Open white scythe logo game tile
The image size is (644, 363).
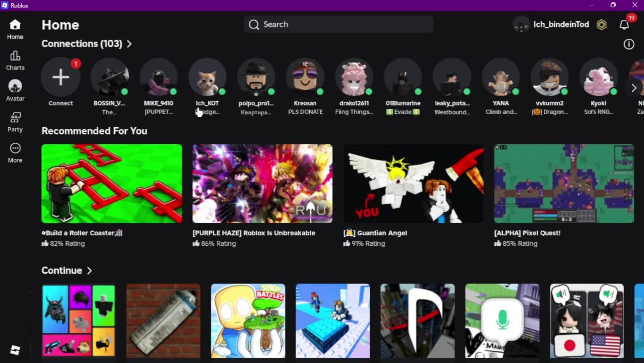point(417,321)
